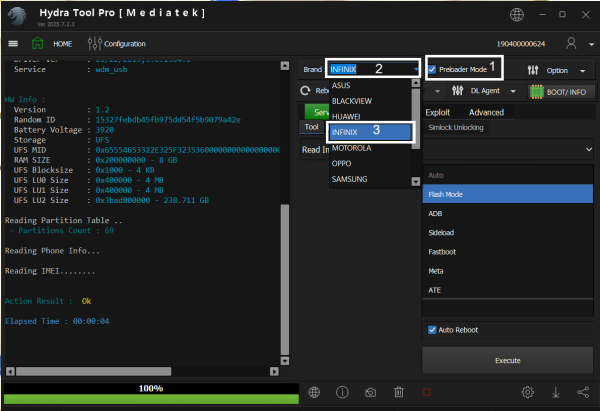Toggle Auto Reboot checkbox

pos(432,330)
